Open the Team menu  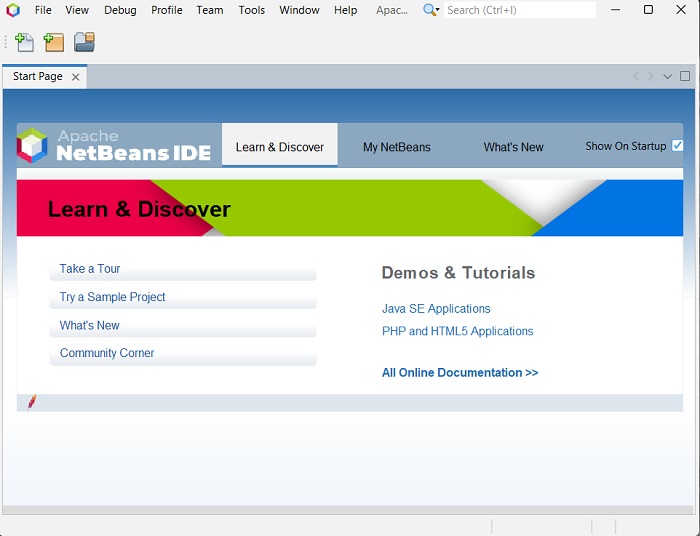pyautogui.click(x=210, y=10)
